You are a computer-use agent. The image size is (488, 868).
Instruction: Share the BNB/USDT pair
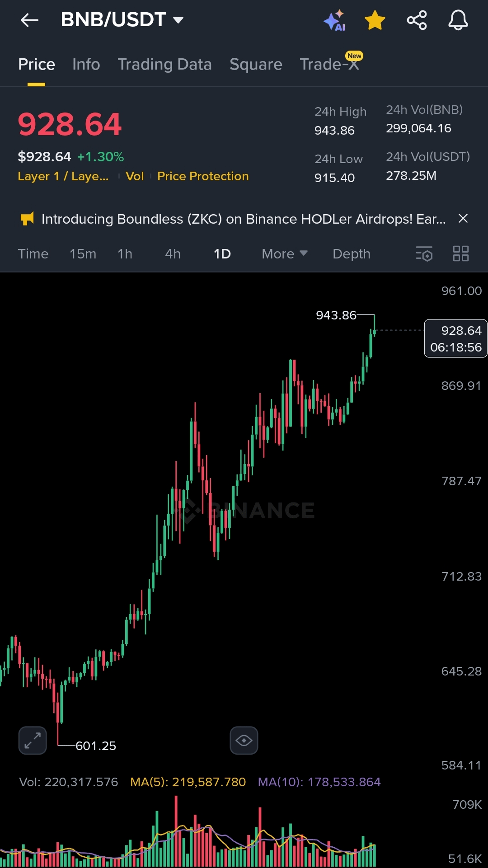417,20
